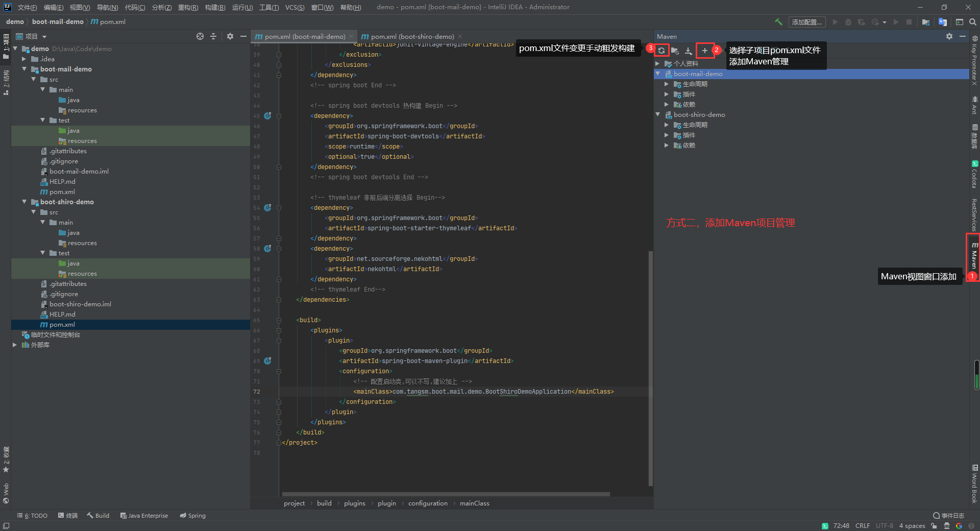Click the green Build project hammer icon

[x=778, y=22]
